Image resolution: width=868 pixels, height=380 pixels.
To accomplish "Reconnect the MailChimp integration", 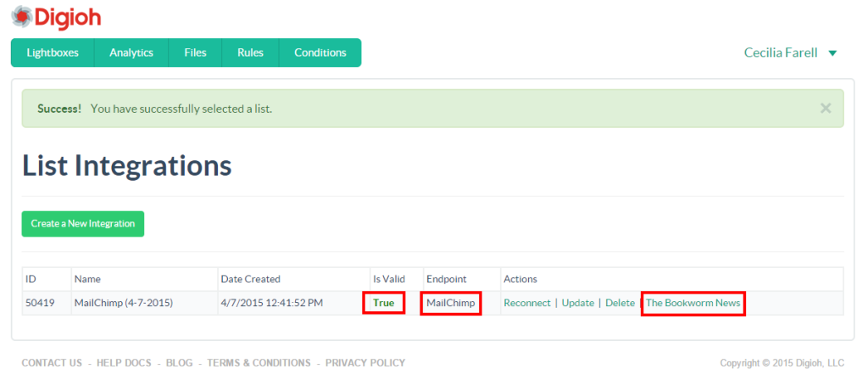I will 526,303.
